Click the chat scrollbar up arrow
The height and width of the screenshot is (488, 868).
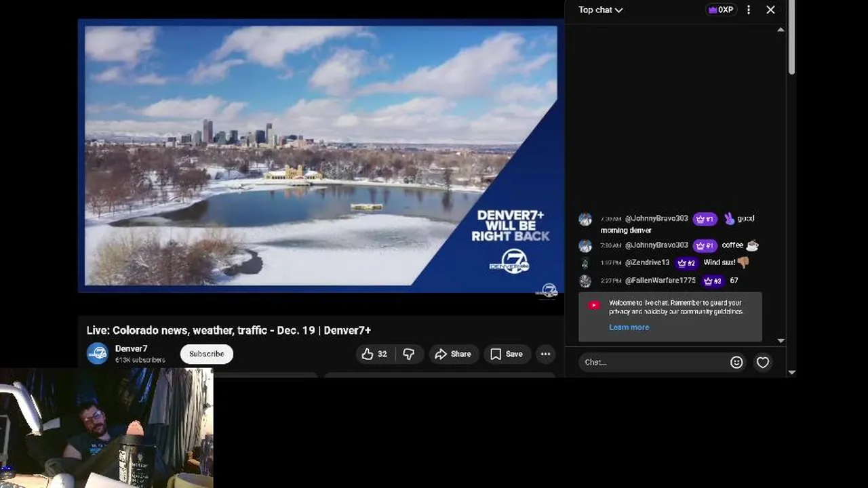(781, 30)
